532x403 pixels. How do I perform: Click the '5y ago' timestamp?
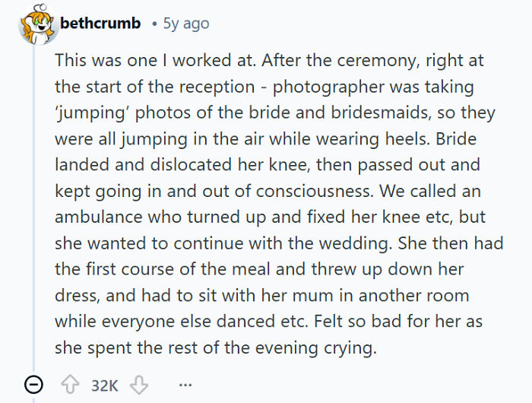(x=185, y=24)
